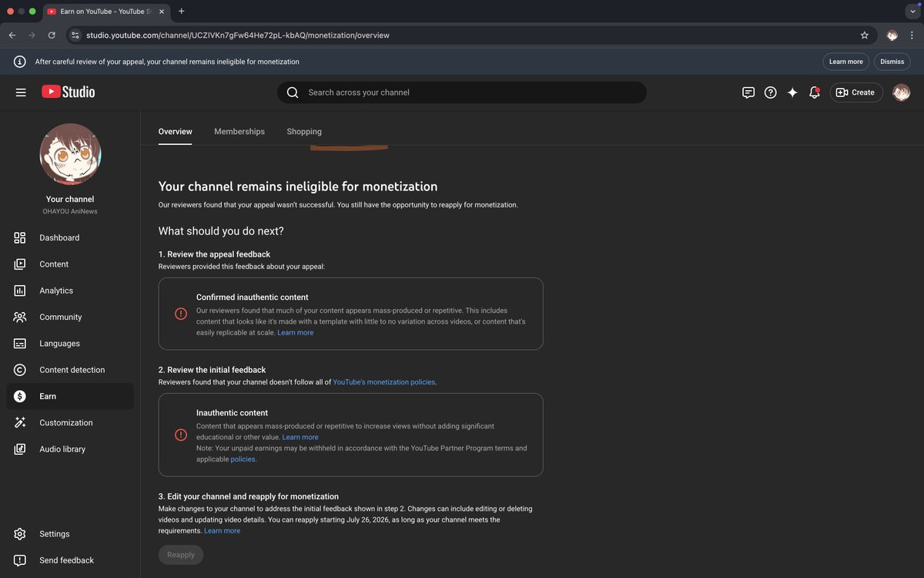Click the Content sidebar icon
This screenshot has height=578, width=924.
pyautogui.click(x=20, y=264)
